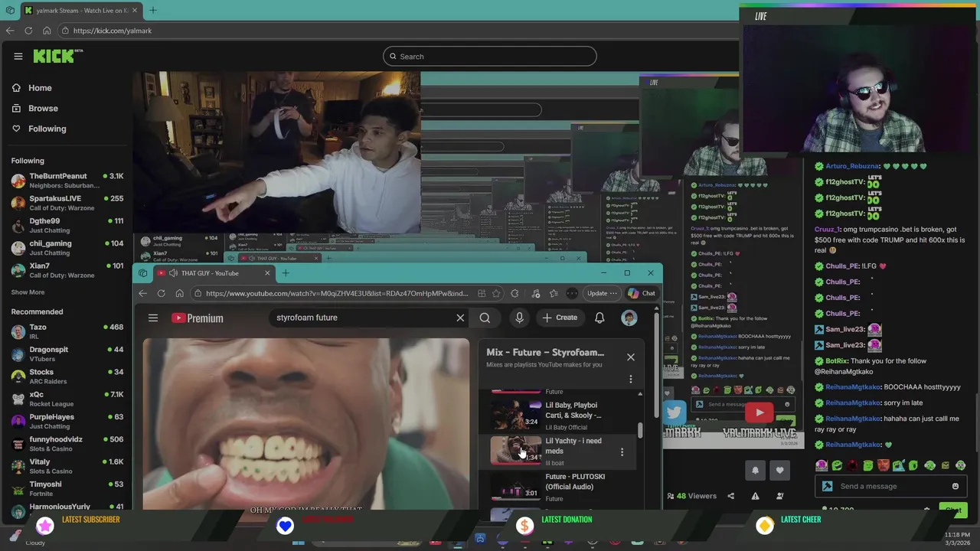Reload the YouTube page
980x551 pixels.
click(x=162, y=293)
